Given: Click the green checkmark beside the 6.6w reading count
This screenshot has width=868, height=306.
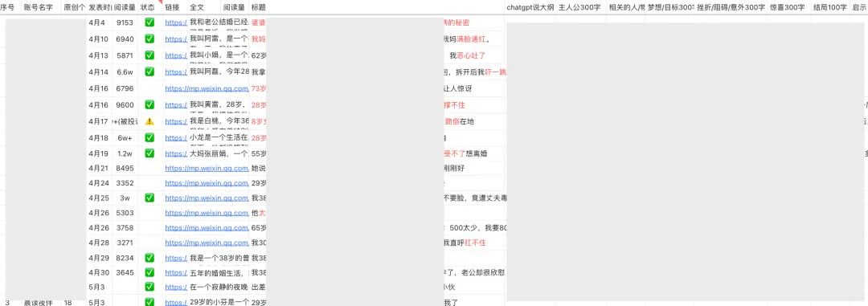Looking at the screenshot, I should (x=149, y=71).
